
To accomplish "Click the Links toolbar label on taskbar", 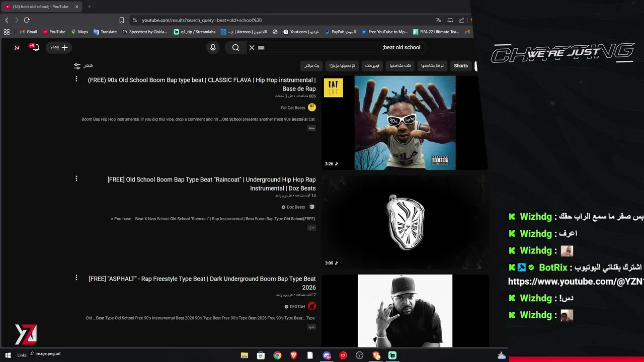I will (x=22, y=355).
